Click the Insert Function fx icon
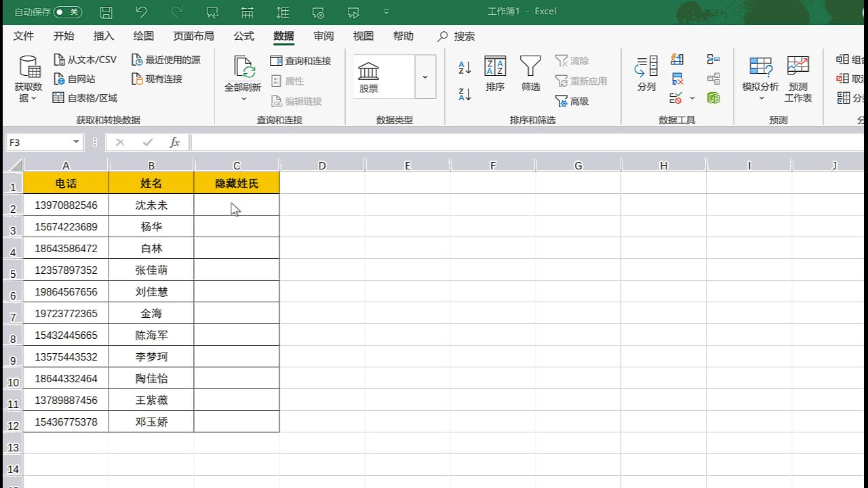Viewport: 868px width, 488px height. (175, 142)
